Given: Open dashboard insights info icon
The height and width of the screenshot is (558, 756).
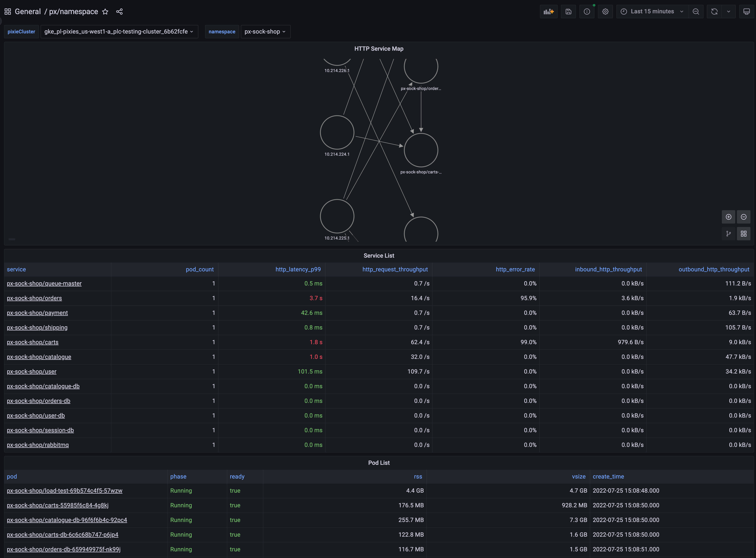Looking at the screenshot, I should pyautogui.click(x=587, y=11).
